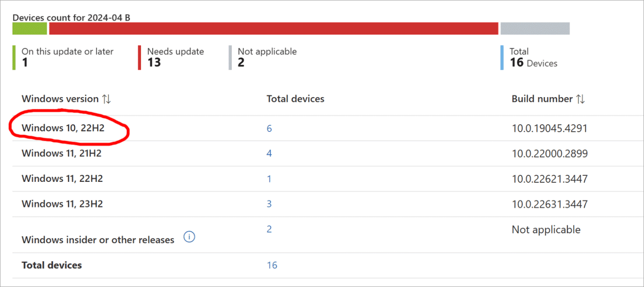Select the red segment of the devices bar
This screenshot has width=644, height=287.
[273, 29]
